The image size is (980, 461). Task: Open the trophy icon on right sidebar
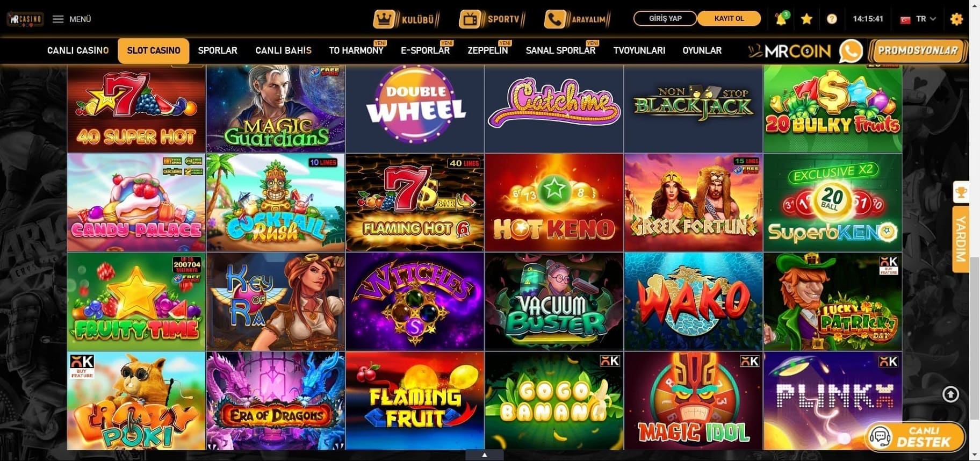961,192
